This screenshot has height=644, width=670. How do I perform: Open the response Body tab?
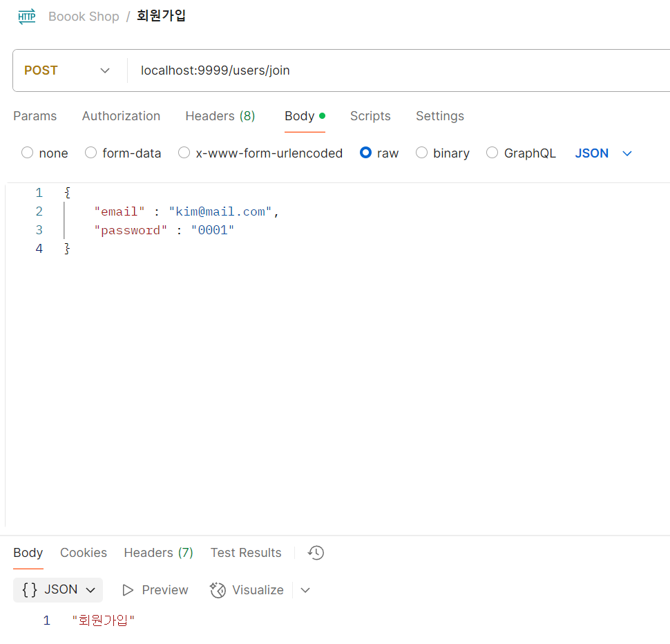coord(28,553)
